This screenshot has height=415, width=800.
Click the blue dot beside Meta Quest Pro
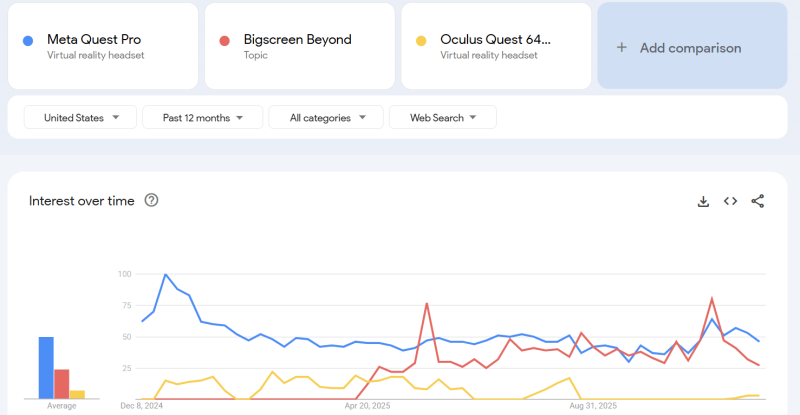pyautogui.click(x=28, y=41)
